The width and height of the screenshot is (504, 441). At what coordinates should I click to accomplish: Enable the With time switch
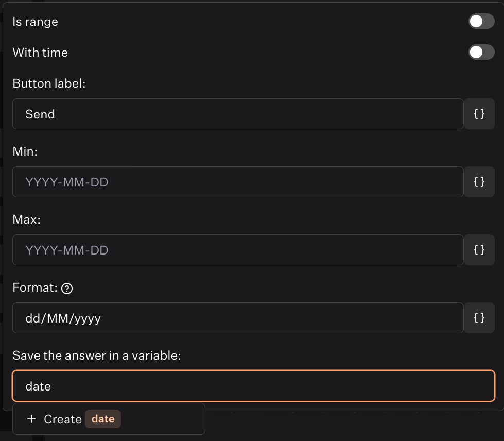(x=481, y=52)
